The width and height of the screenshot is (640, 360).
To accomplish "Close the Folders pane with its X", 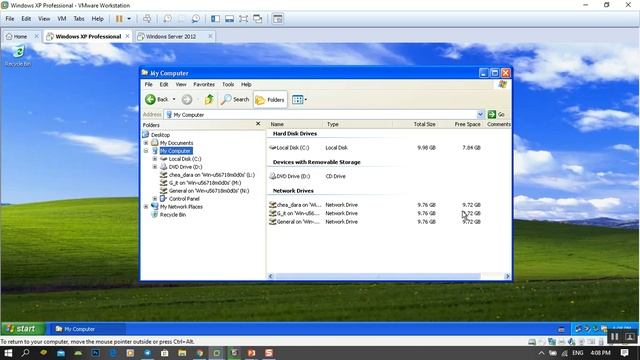I will (258, 124).
